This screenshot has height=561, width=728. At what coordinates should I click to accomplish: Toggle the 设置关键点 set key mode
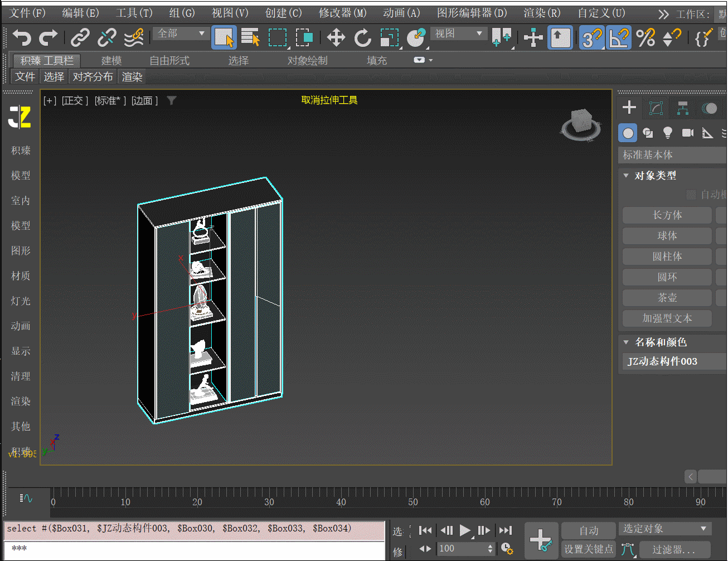pyautogui.click(x=589, y=549)
